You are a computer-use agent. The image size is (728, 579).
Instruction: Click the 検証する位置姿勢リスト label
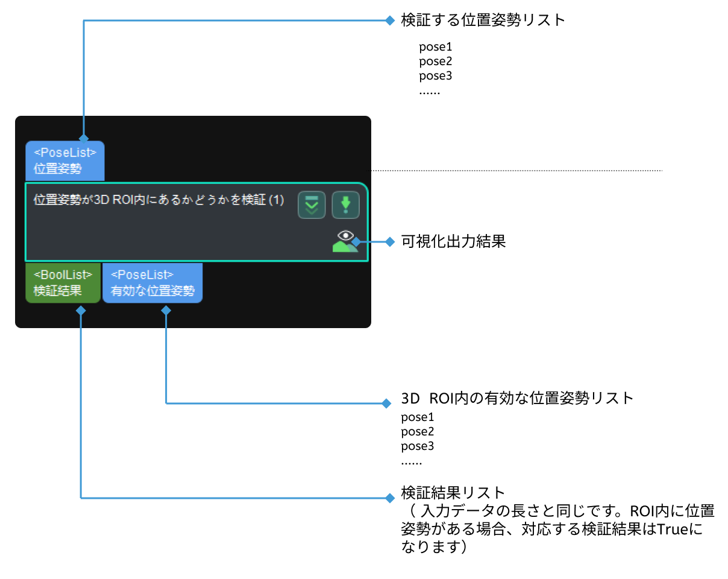point(483,20)
